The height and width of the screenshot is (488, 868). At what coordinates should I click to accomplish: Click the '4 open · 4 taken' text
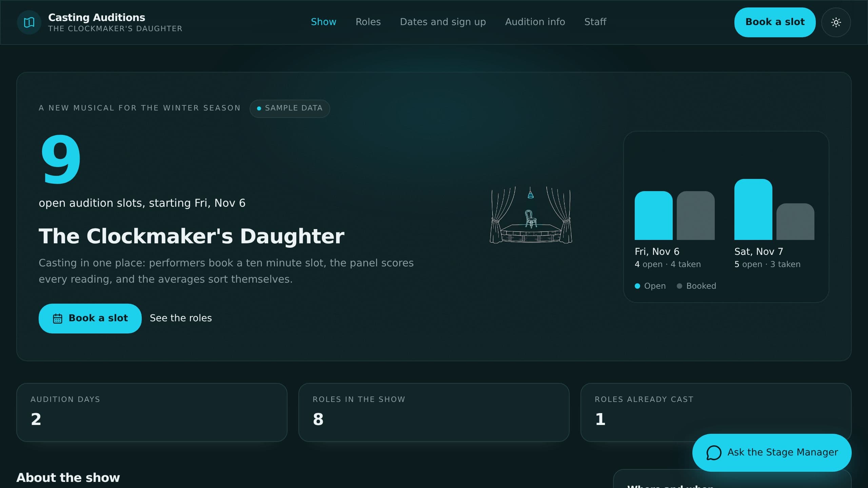coord(668,264)
